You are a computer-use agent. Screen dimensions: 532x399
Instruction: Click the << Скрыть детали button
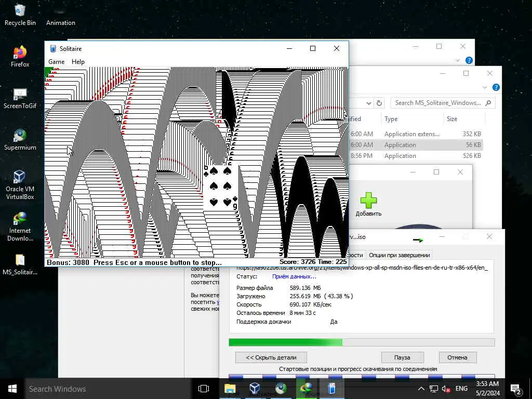pyautogui.click(x=271, y=357)
